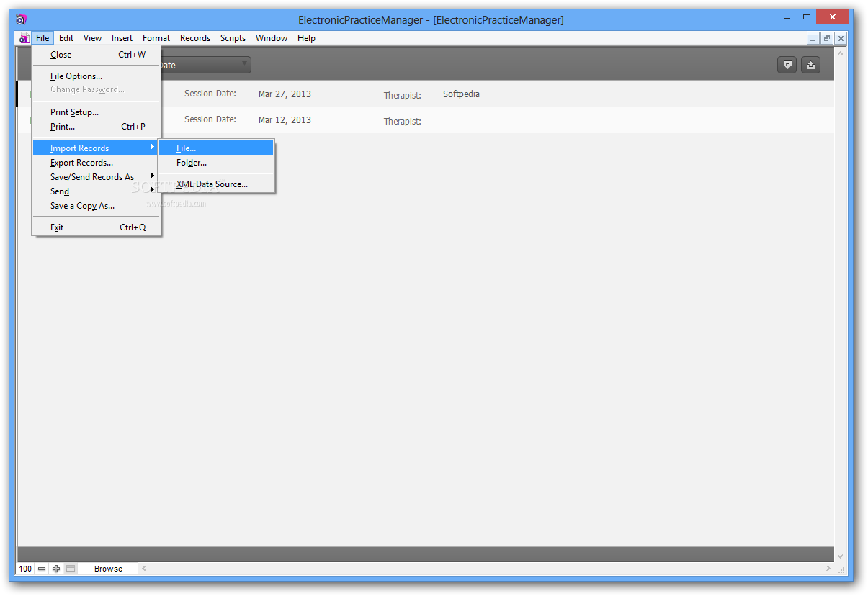Viewport: 868px width, 596px height.
Task: Click the horizontal scrollbar left arrow
Action: coord(144,569)
